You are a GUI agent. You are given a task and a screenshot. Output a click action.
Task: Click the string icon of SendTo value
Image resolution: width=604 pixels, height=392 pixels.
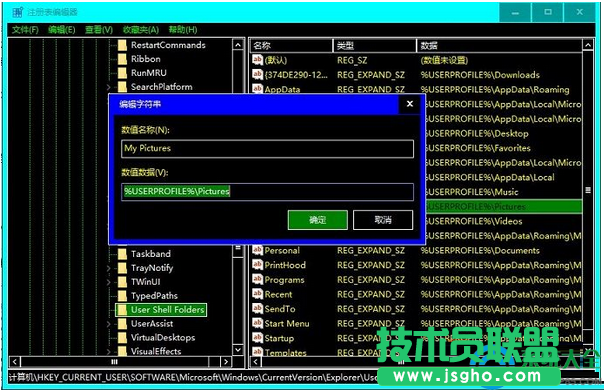pyautogui.click(x=257, y=308)
